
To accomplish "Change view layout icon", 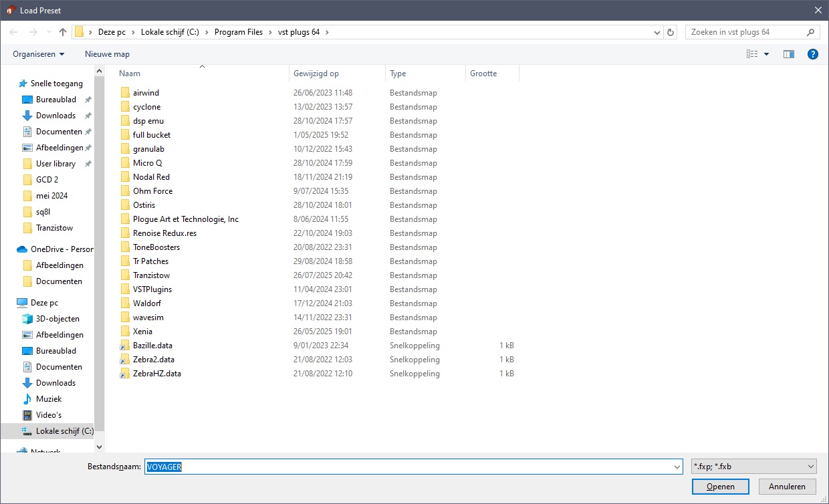I will [x=752, y=54].
